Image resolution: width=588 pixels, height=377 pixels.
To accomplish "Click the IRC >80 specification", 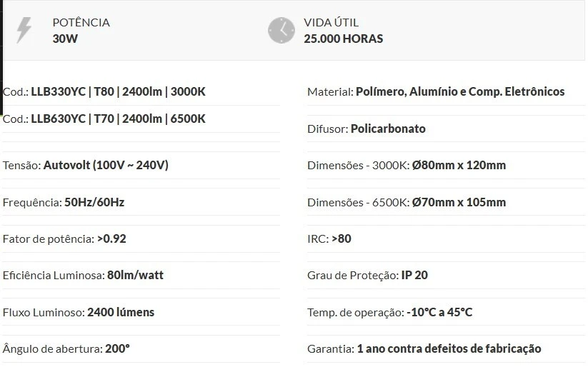I will tap(329, 238).
